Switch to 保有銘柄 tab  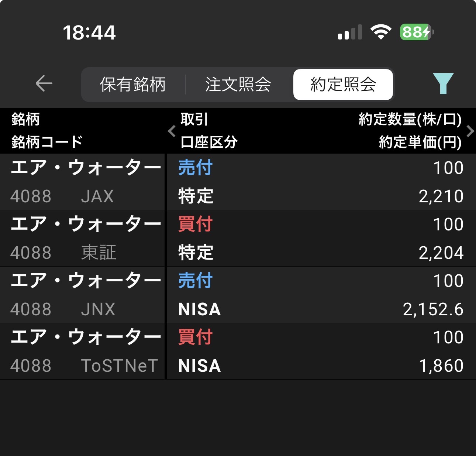tap(133, 84)
